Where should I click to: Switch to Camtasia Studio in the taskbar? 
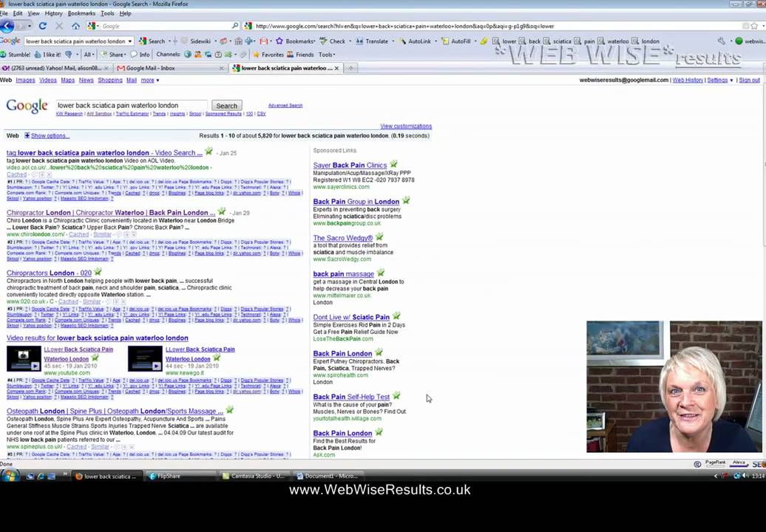coord(254,476)
